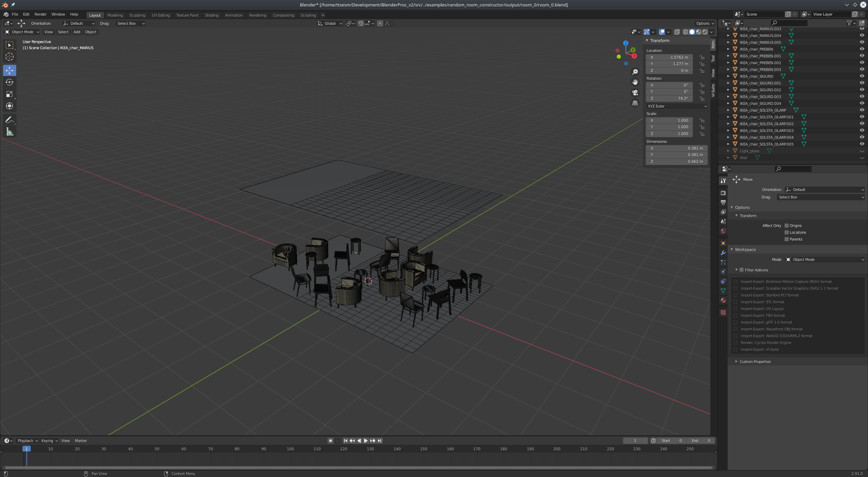Expand the Wall item in the outliner

point(728,158)
